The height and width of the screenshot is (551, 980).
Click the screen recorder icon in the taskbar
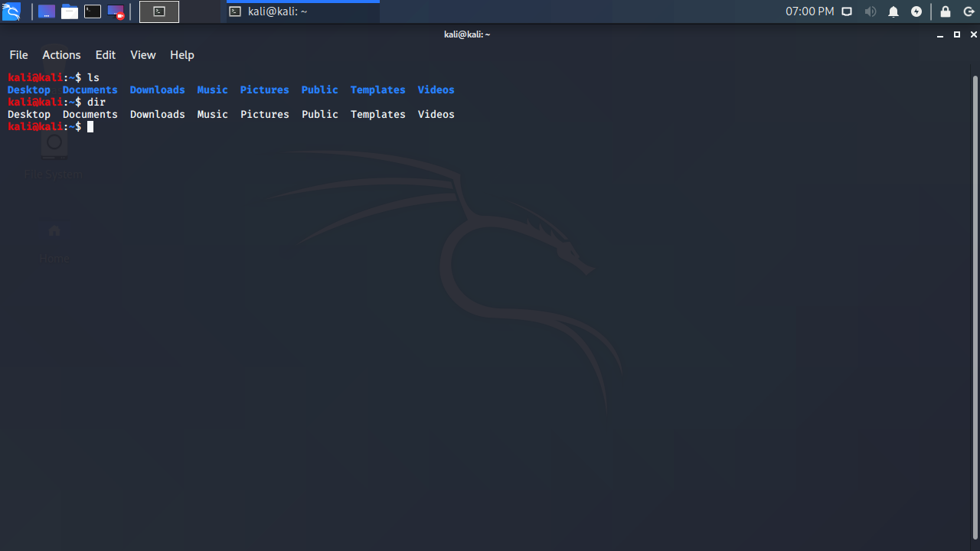tap(116, 11)
